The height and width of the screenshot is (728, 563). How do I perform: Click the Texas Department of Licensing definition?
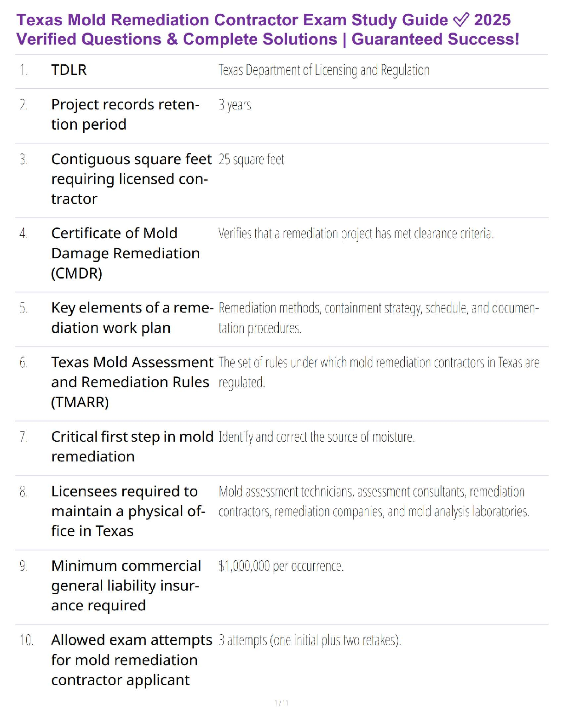pos(324,70)
